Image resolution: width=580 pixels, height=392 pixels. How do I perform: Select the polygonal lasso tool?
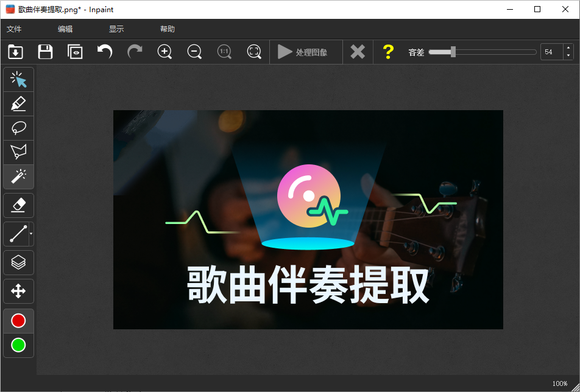pyautogui.click(x=18, y=152)
